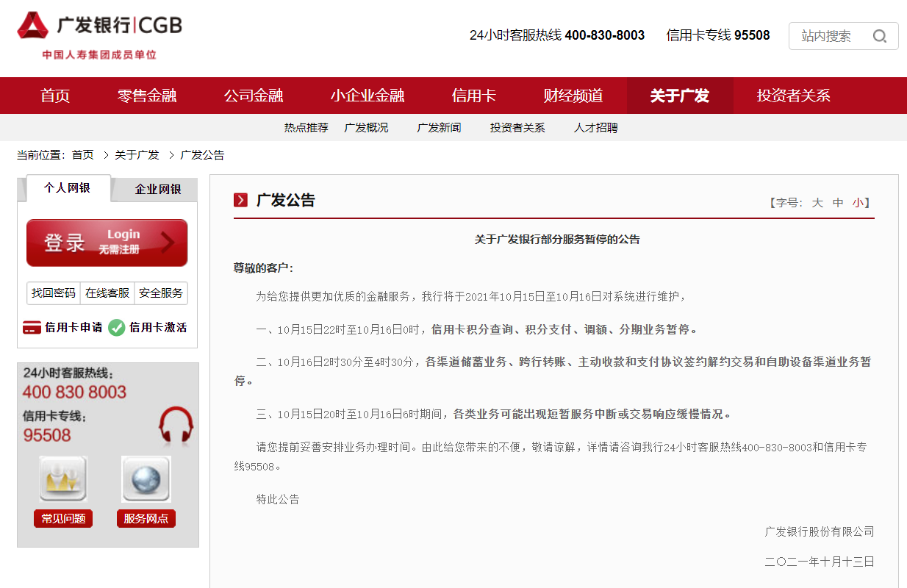Open 投资者关系 in main navigation
Screen dimensions: 907x588
[794, 96]
